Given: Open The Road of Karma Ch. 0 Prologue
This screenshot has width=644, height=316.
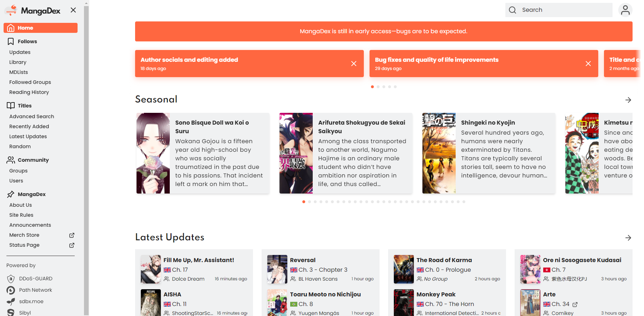Looking at the screenshot, I should [448, 270].
